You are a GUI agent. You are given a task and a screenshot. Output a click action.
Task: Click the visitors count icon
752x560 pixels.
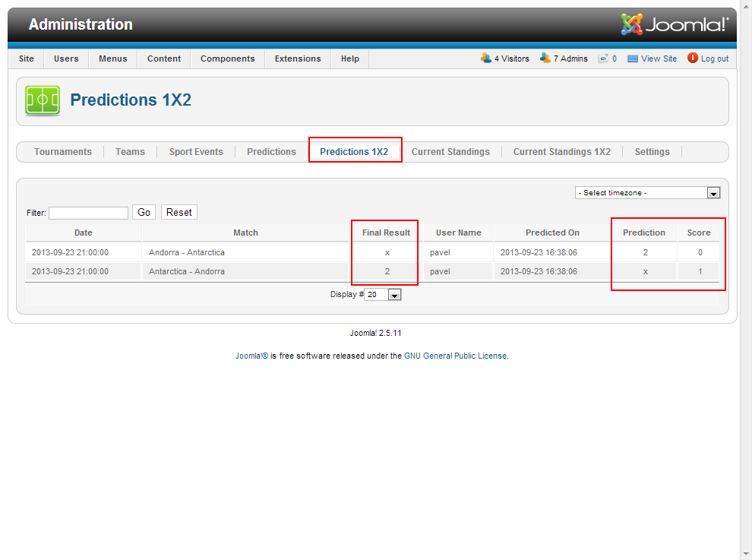[x=486, y=58]
